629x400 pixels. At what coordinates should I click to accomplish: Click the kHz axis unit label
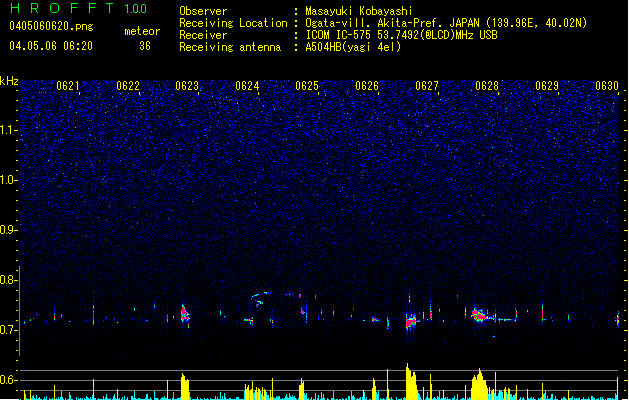click(9, 81)
